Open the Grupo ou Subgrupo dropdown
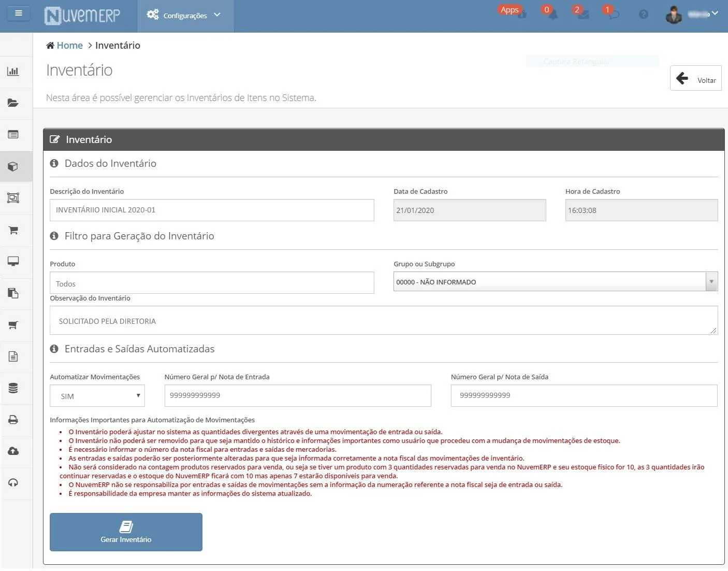The height and width of the screenshot is (571, 728). coord(556,281)
